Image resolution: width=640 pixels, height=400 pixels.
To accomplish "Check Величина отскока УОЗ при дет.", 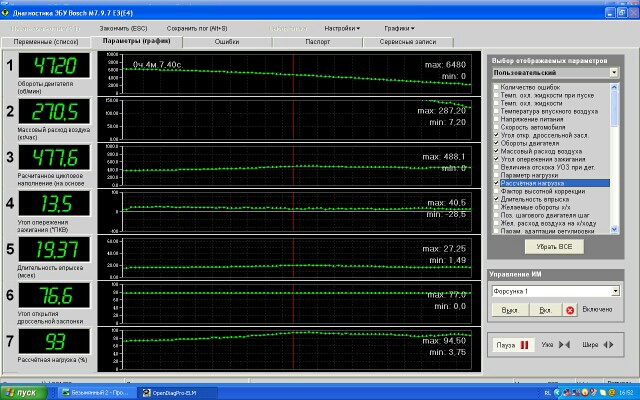I will tap(496, 167).
